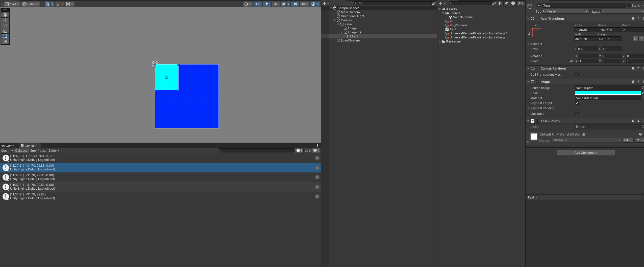This screenshot has width=644, height=267.
Task: Open the Image Color swatch picker
Action: tap(608, 93)
